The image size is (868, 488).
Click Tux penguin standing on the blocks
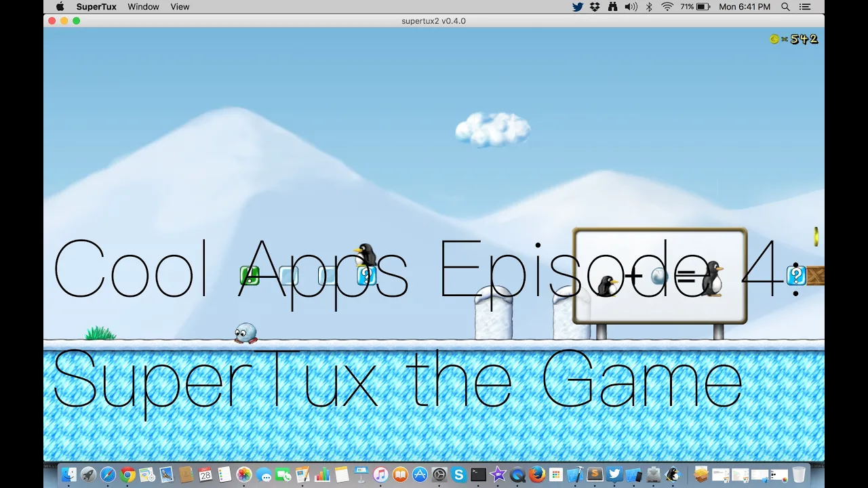[366, 254]
